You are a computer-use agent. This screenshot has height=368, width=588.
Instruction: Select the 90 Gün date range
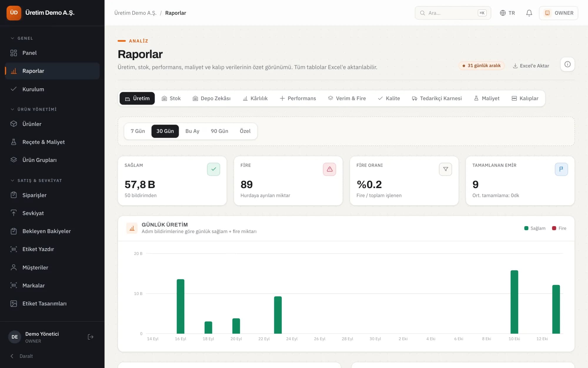click(219, 131)
